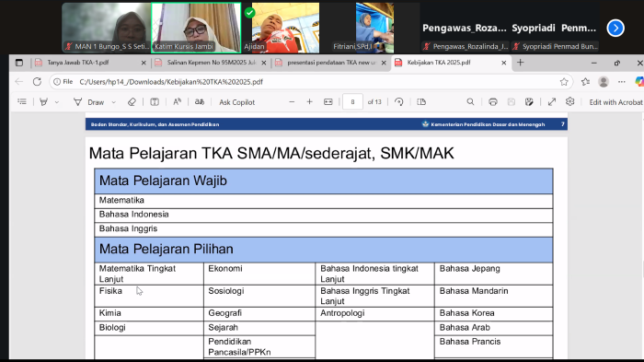Click the 'Ekonomi' cell
Image resolution: width=644 pixels, height=362 pixels.
(259, 274)
